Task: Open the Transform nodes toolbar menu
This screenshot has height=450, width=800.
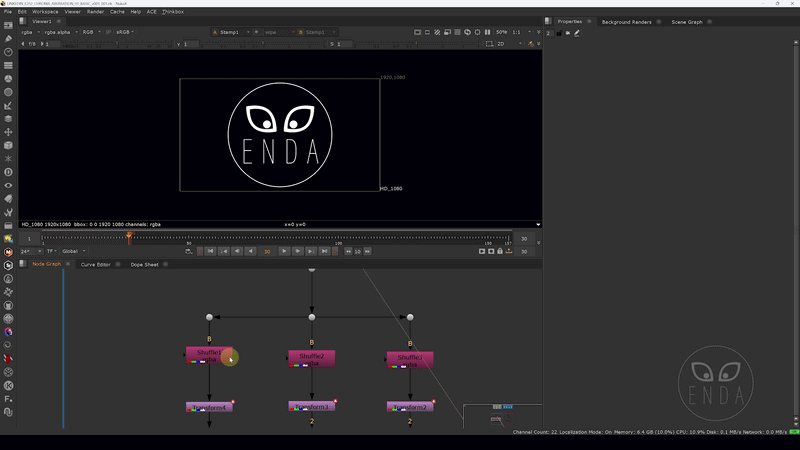Action: coord(8,132)
